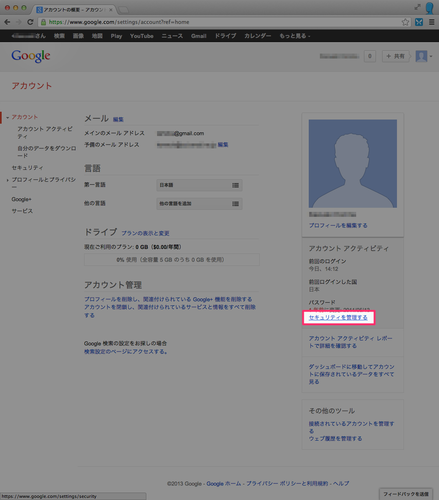Click the link to delete the Google+ profile

click(x=168, y=299)
